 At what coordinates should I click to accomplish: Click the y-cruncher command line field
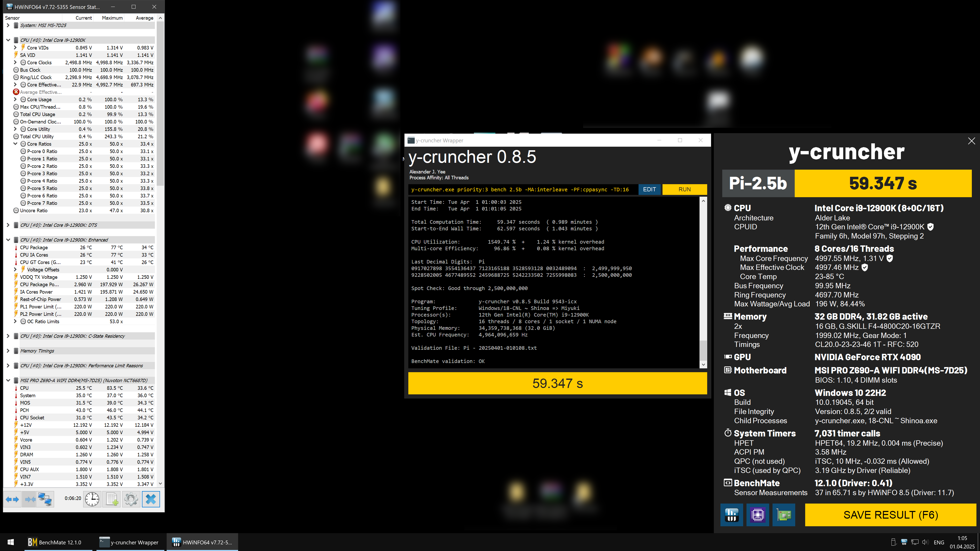click(x=523, y=189)
